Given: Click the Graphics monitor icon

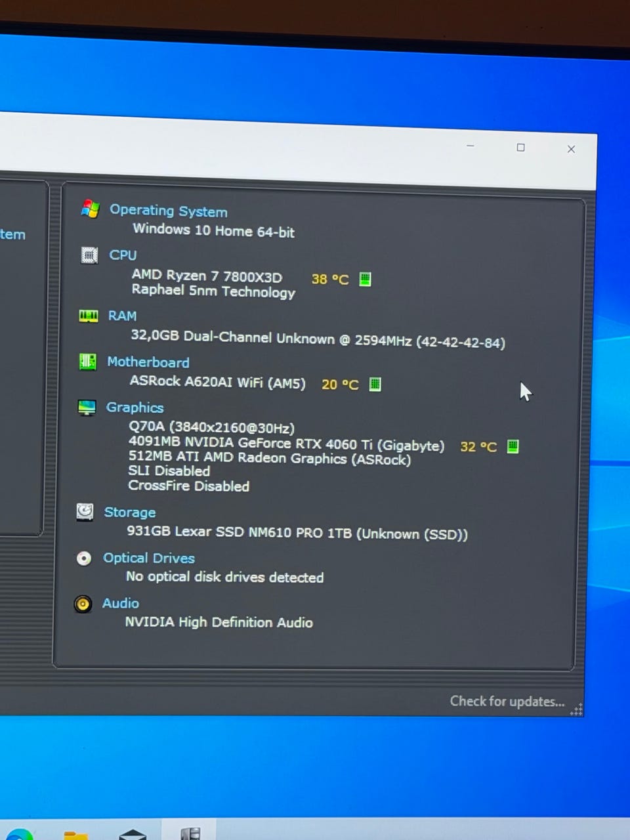Looking at the screenshot, I should click(87, 408).
